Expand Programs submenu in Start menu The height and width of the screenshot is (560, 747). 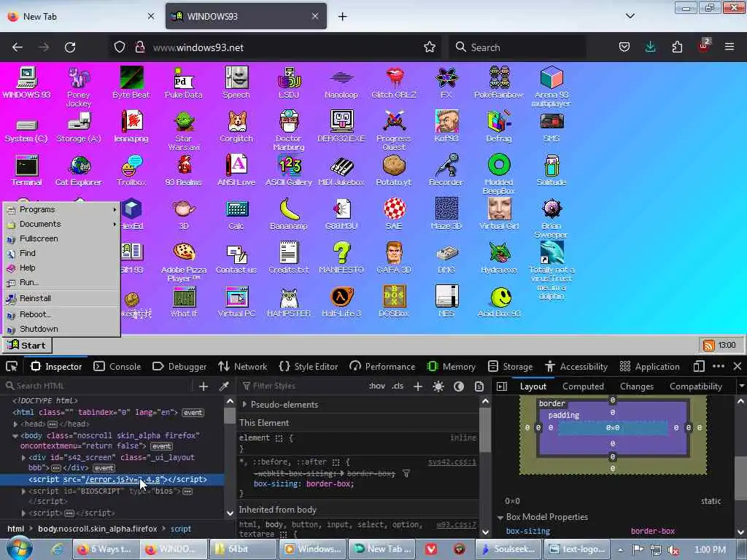click(61, 209)
